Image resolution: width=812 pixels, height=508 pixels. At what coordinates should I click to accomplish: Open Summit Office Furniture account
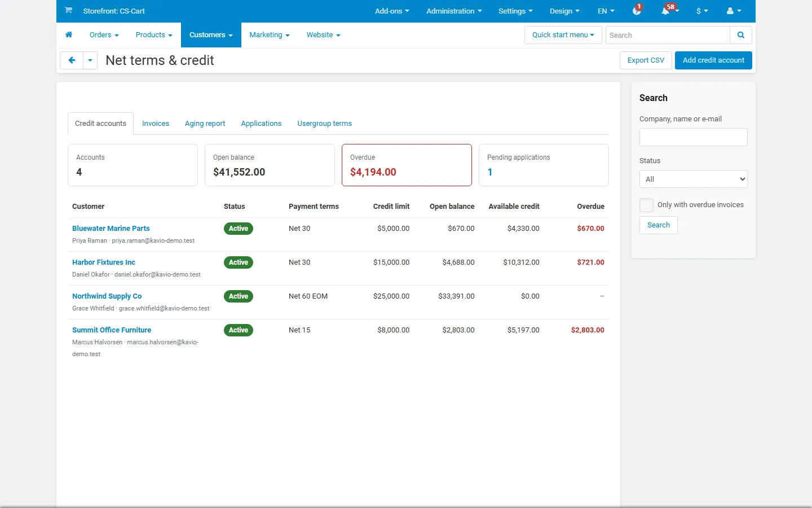click(112, 330)
